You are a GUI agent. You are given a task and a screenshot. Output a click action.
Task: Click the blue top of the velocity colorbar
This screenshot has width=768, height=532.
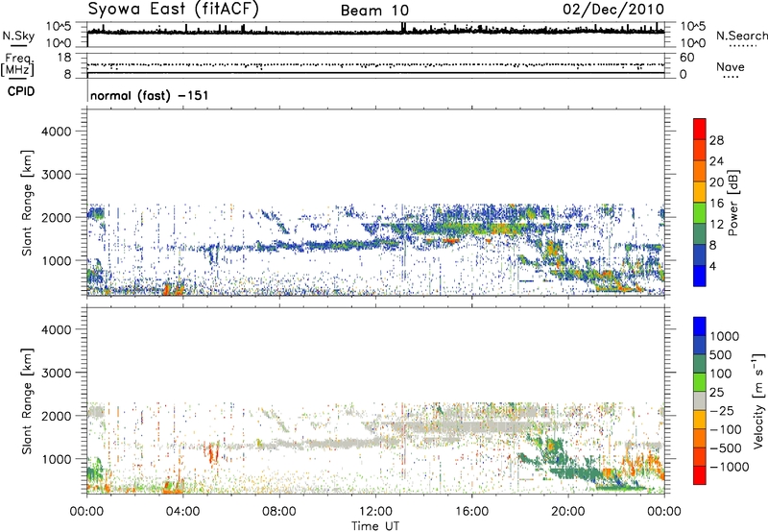(x=700, y=326)
